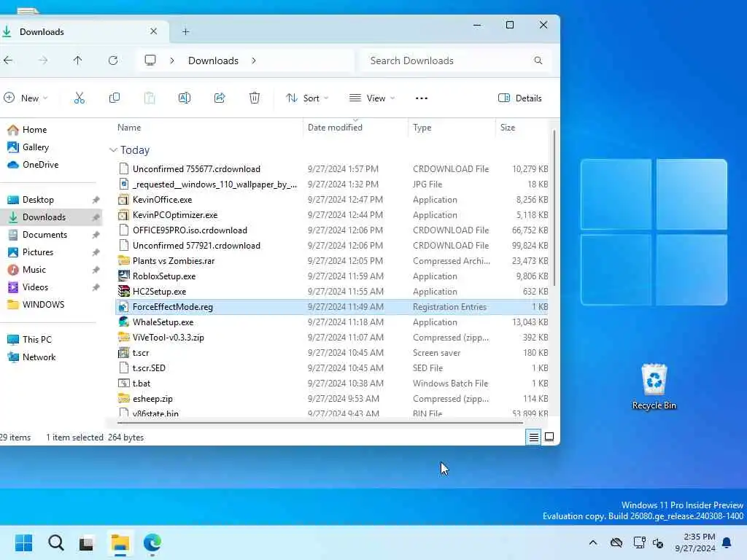Image resolution: width=747 pixels, height=560 pixels.
Task: Click the PC monitor icon in address bar
Action: 150,61
